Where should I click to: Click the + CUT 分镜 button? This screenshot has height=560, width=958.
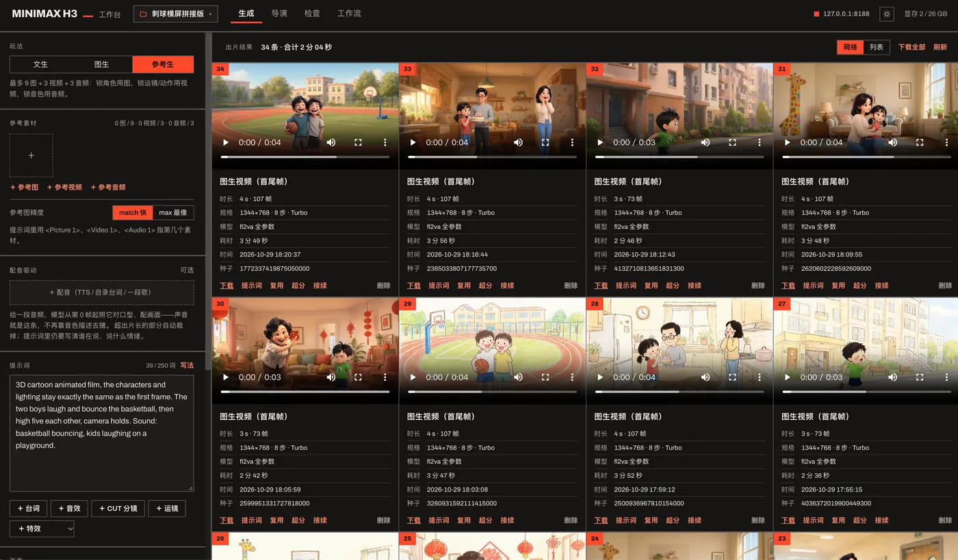click(x=118, y=509)
